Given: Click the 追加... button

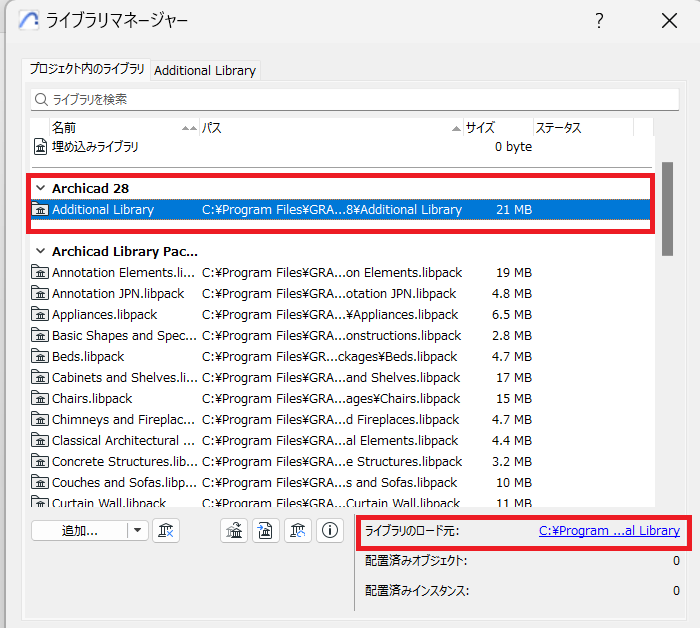Looking at the screenshot, I should pos(79,530).
